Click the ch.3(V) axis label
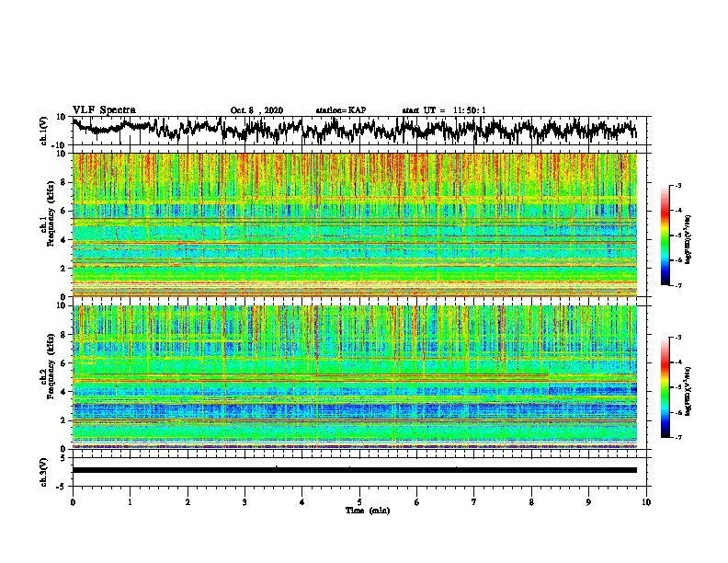728x563 pixels. [44, 473]
